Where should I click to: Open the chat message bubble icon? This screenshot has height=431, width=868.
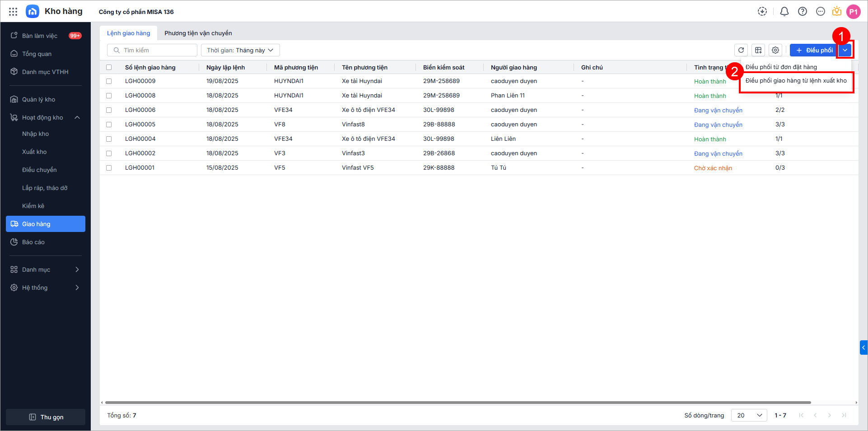point(821,12)
